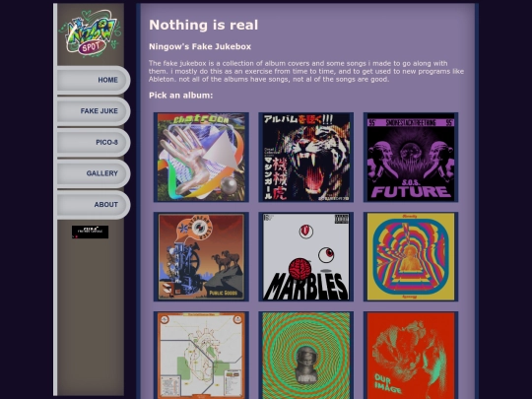Open the PICO-8 page
This screenshot has height=399, width=532.
click(x=94, y=143)
